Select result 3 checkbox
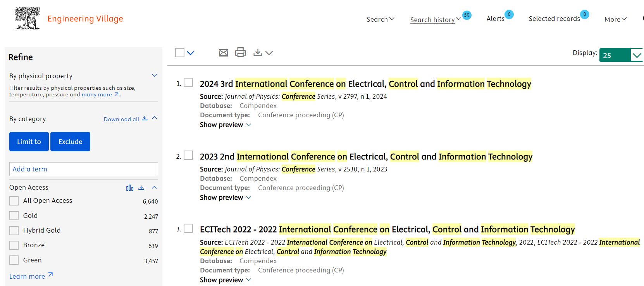Screen dimensions: 644x286 pos(188,228)
